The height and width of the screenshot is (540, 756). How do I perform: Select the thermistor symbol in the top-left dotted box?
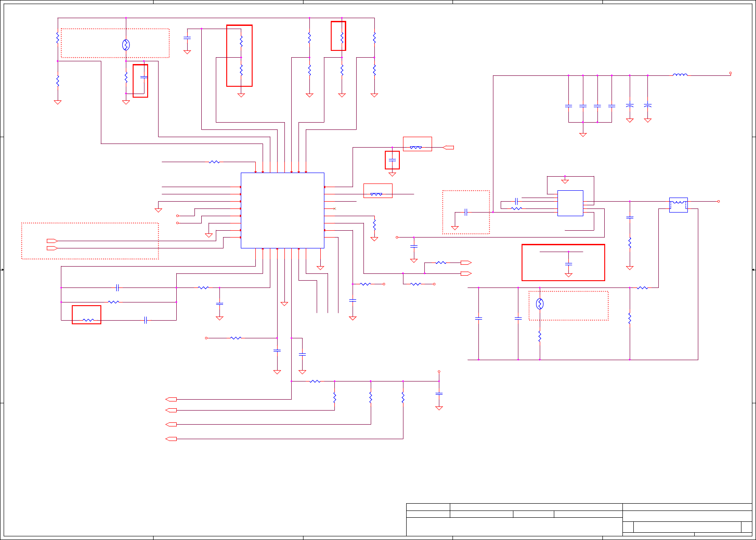point(126,45)
